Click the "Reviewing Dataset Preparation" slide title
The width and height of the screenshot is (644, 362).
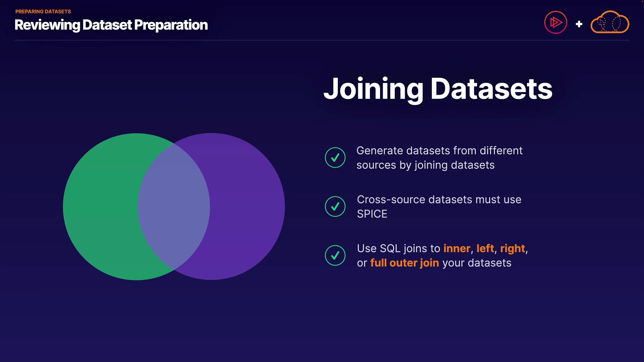[111, 25]
